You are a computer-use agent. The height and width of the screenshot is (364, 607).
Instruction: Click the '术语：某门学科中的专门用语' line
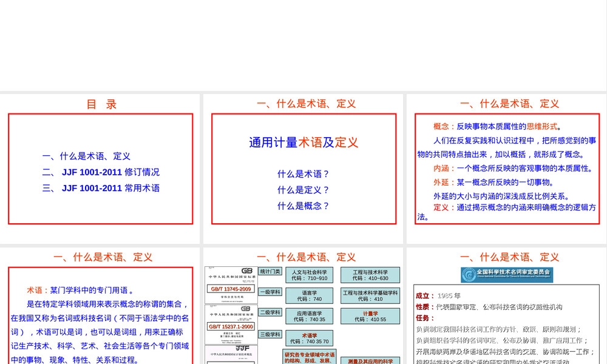[81, 290]
